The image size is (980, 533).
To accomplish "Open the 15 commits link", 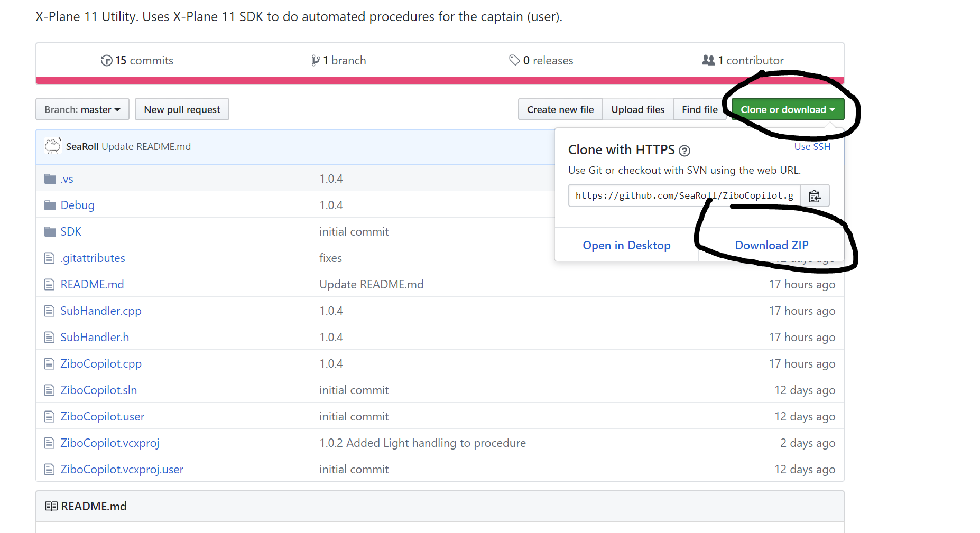I will tap(137, 61).
